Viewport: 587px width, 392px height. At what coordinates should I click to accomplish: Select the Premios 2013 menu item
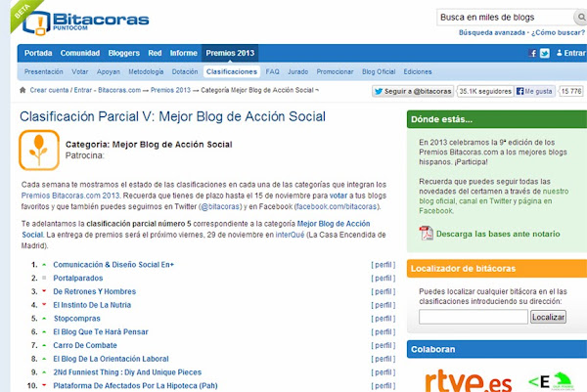click(x=230, y=53)
